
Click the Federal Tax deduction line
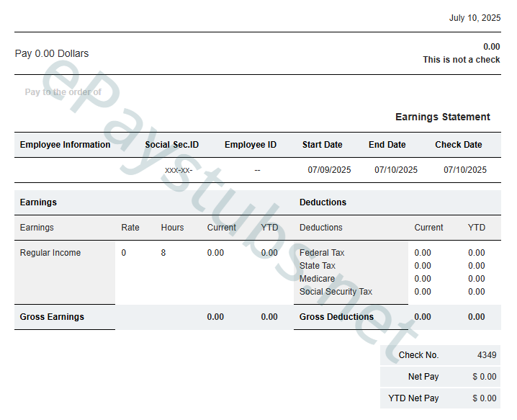click(x=322, y=253)
